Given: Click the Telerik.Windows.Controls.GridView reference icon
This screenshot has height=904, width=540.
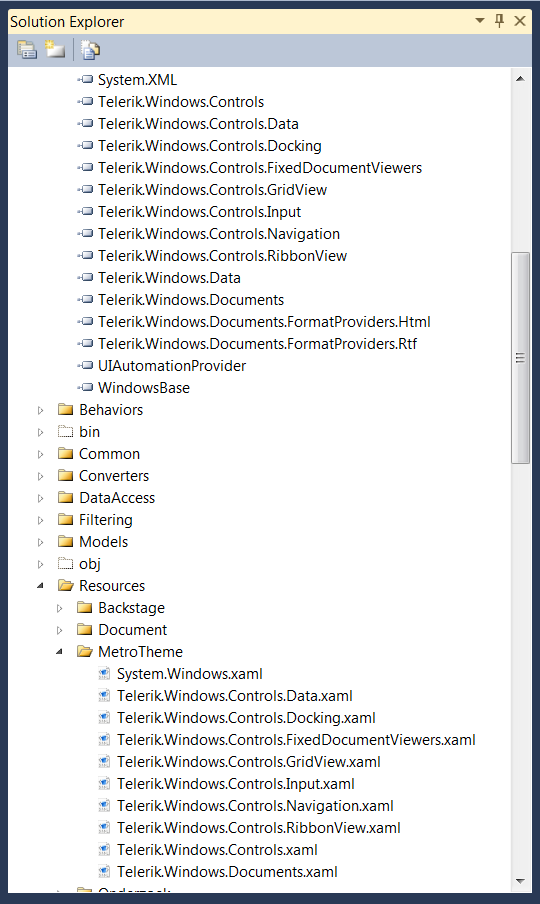Looking at the screenshot, I should (x=85, y=190).
